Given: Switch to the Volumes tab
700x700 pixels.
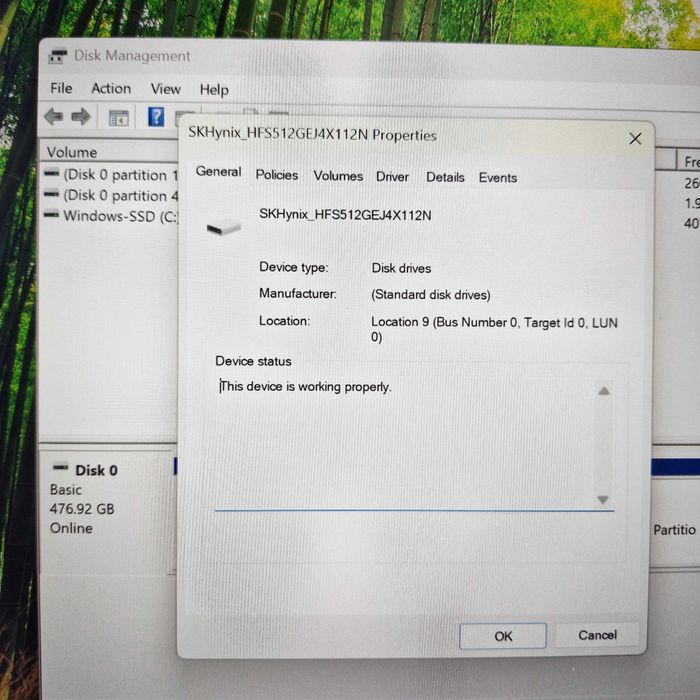Looking at the screenshot, I should click(x=338, y=176).
